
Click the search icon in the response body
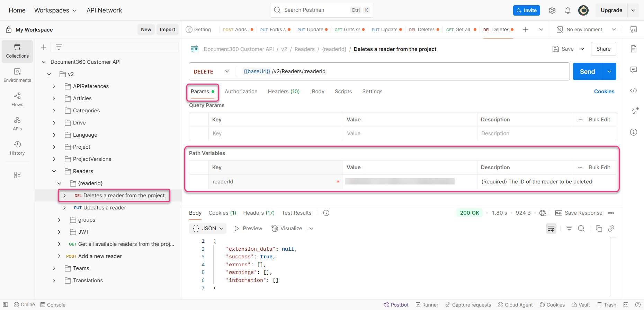click(581, 229)
